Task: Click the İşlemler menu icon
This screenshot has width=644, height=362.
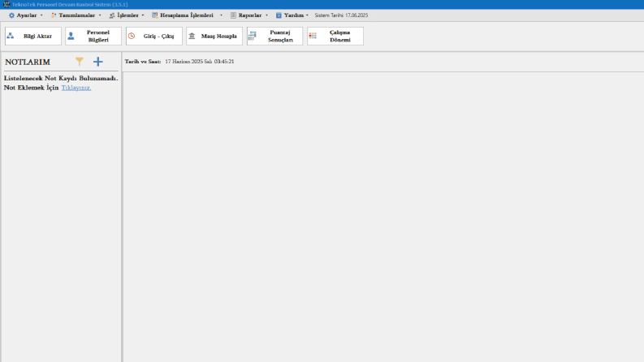Action: click(112, 15)
